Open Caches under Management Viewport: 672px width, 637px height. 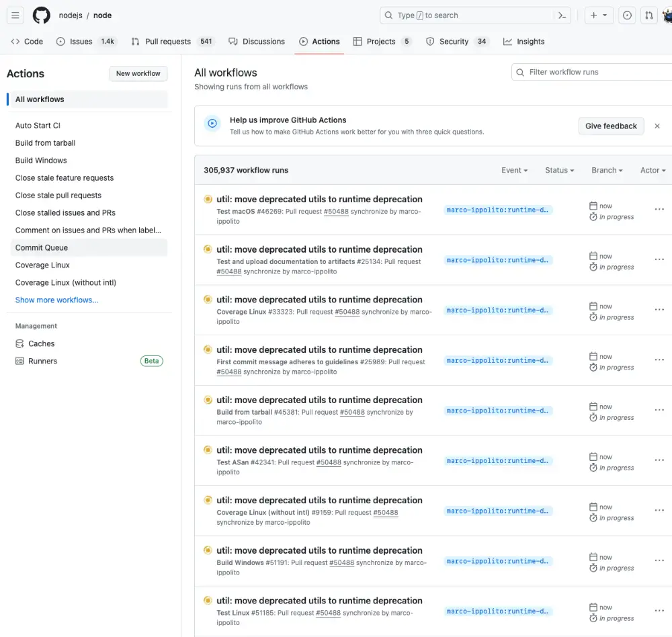coord(41,343)
